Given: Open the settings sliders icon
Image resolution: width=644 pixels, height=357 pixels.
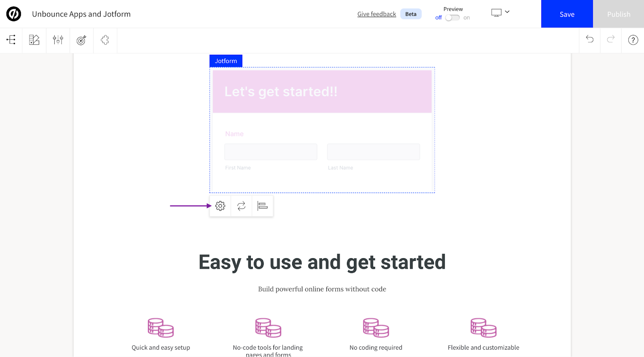Looking at the screenshot, I should point(58,40).
